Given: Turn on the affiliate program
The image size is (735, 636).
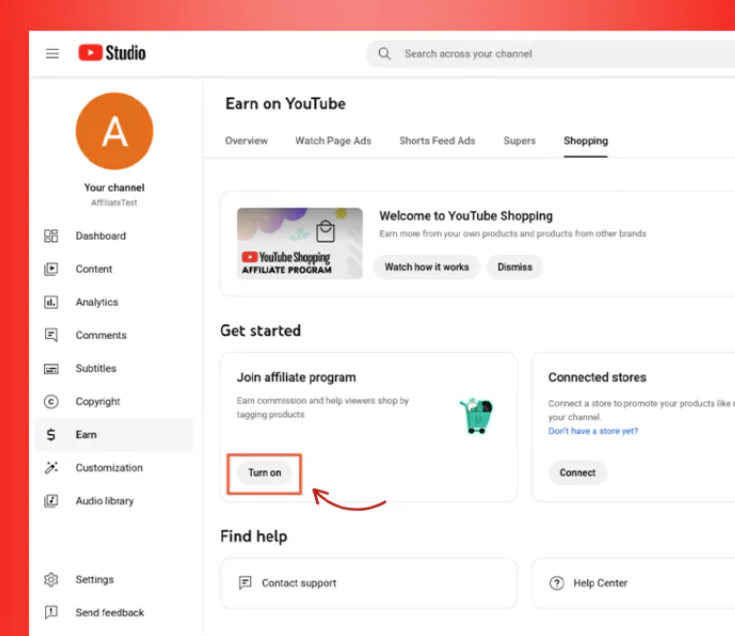Looking at the screenshot, I should tap(265, 473).
